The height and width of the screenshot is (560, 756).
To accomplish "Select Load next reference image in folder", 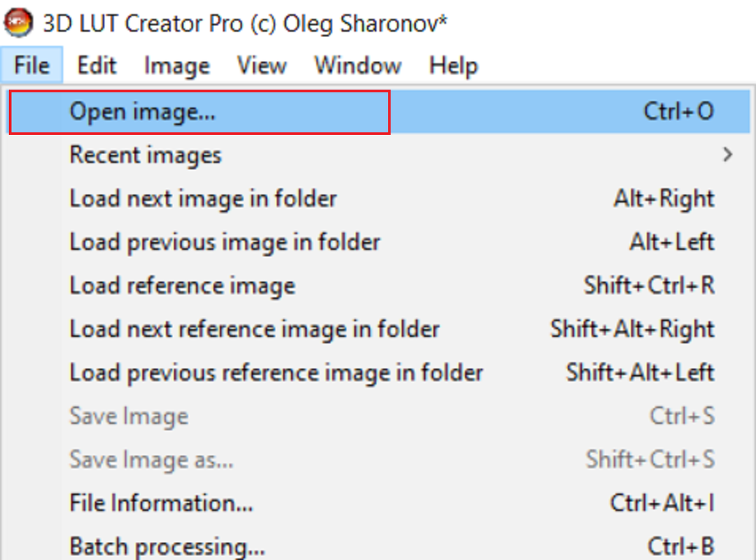I will [x=379, y=329].
